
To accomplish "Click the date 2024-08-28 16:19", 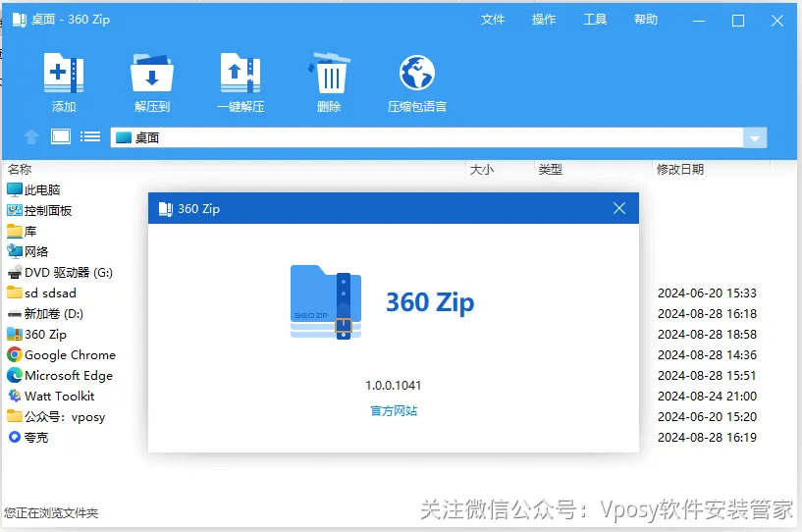I will tap(707, 438).
